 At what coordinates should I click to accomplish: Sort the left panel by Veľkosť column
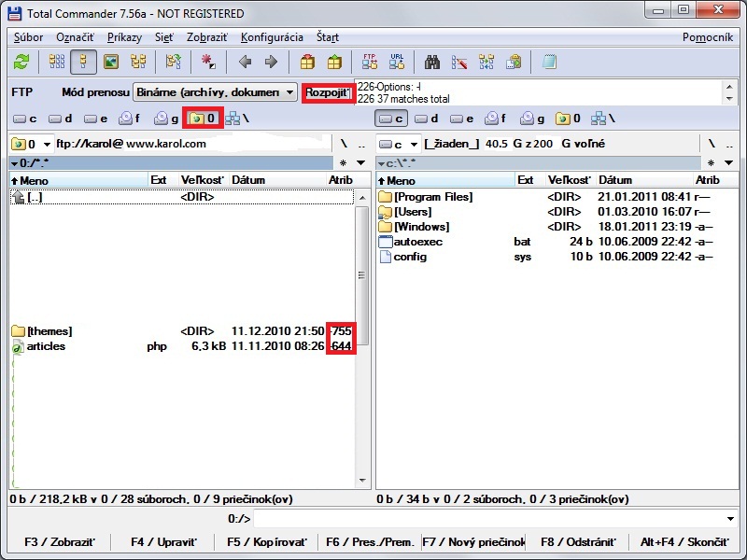(x=203, y=180)
